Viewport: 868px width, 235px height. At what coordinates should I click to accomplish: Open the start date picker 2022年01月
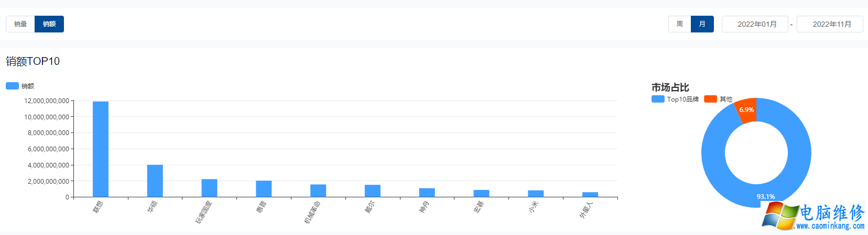(x=755, y=24)
